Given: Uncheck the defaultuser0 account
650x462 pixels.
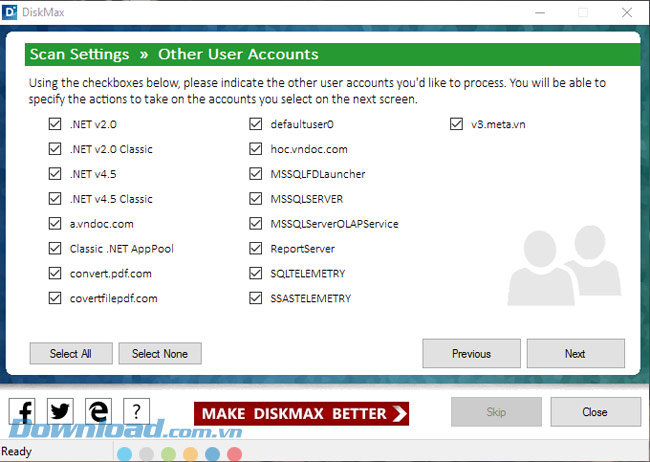Looking at the screenshot, I should coord(255,124).
